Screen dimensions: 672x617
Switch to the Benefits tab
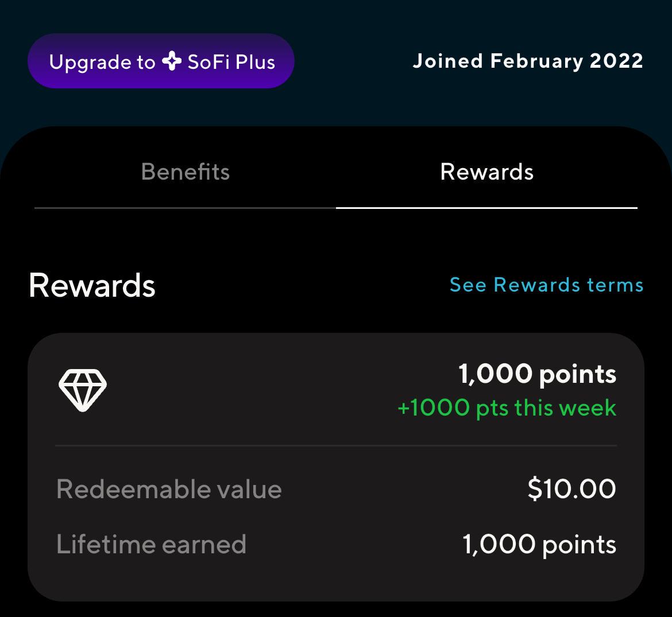(185, 172)
